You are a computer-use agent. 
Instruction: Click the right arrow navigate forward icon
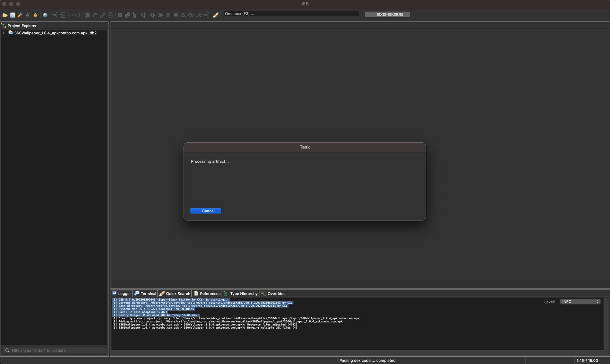(78, 15)
